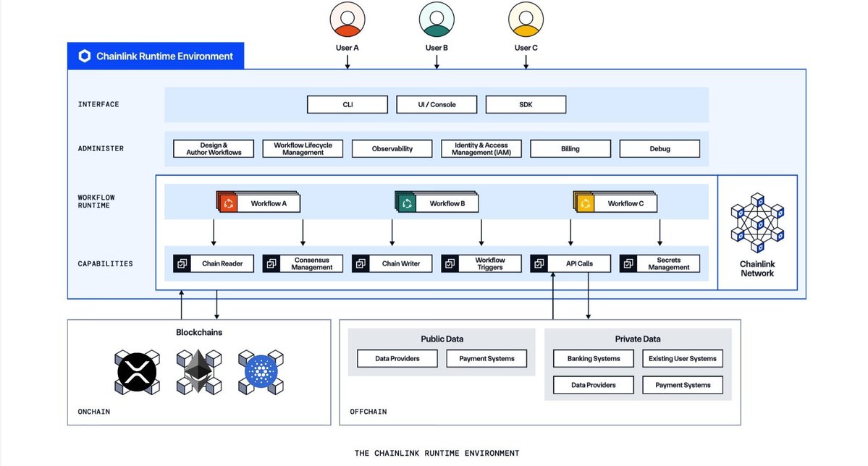
Task: Click the User C text label
Action: click(526, 48)
